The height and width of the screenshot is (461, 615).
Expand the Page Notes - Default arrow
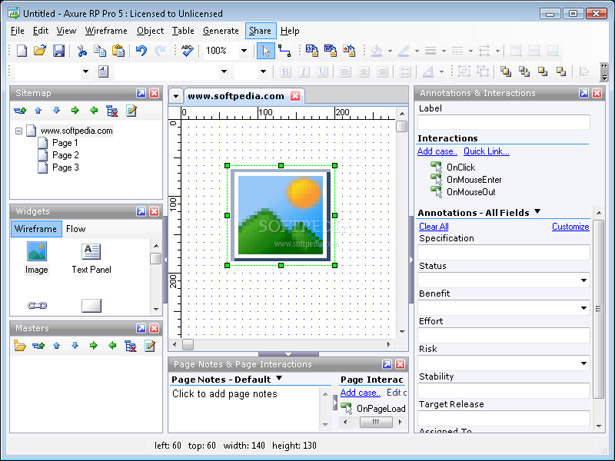click(279, 378)
